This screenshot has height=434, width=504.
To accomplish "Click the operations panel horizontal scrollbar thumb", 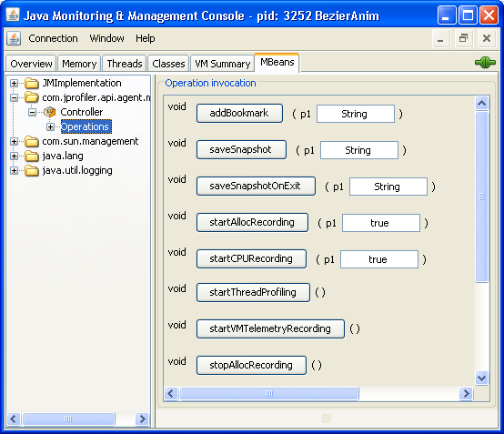I will (x=269, y=393).
